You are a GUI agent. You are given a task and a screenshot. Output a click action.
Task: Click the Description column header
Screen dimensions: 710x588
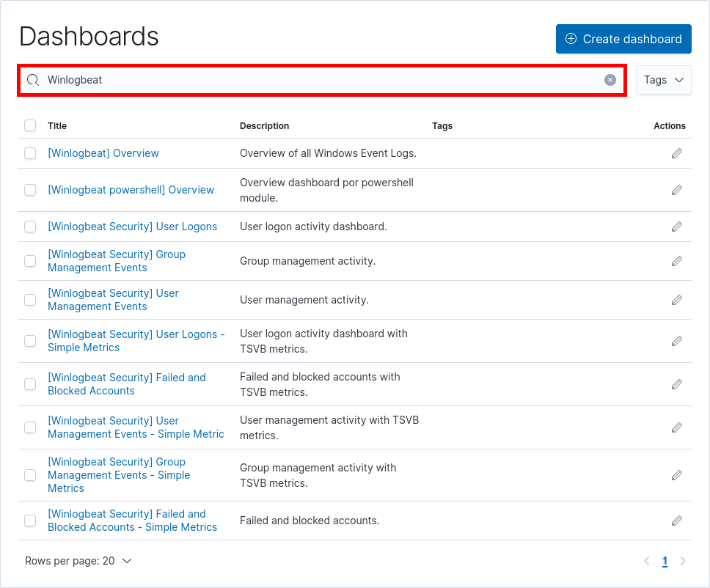(x=264, y=125)
